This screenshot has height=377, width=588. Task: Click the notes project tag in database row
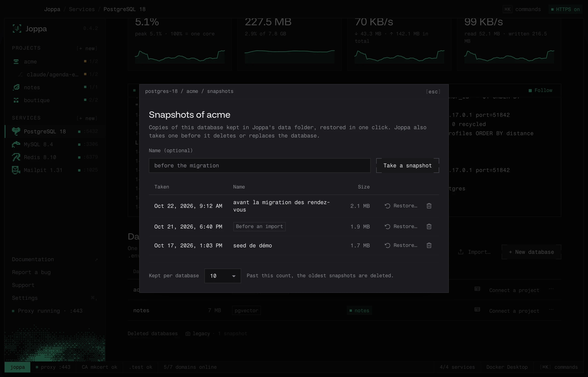coord(359,310)
